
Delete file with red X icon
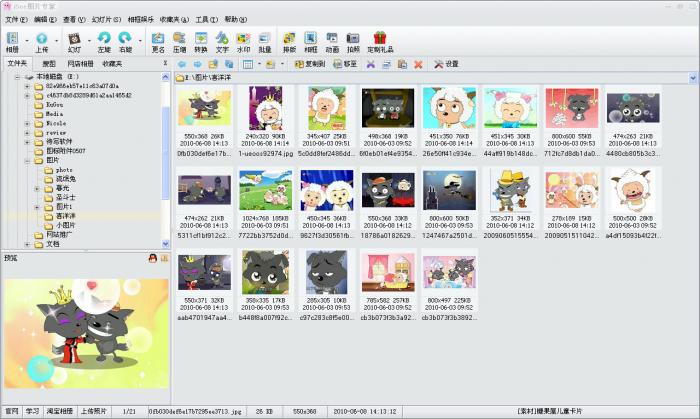tap(418, 64)
